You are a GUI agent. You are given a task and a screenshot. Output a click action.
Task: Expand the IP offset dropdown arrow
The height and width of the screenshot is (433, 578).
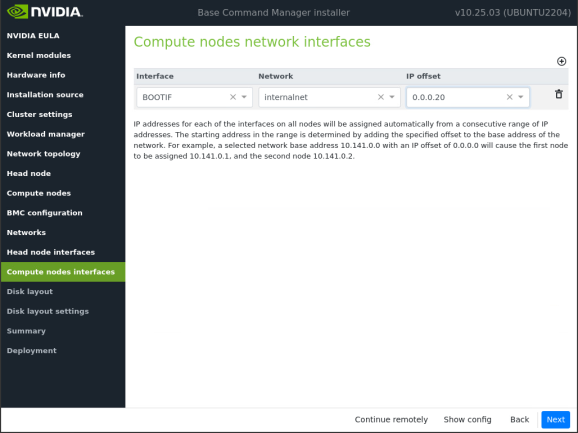(520, 97)
